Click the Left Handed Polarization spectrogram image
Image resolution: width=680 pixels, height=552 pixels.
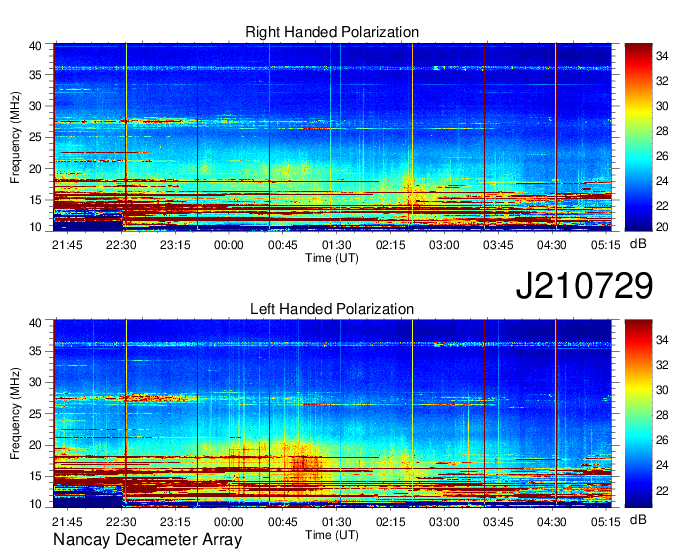click(x=332, y=413)
